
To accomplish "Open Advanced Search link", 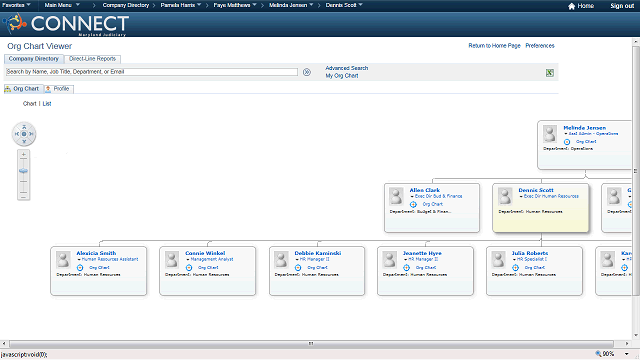I will (x=347, y=68).
